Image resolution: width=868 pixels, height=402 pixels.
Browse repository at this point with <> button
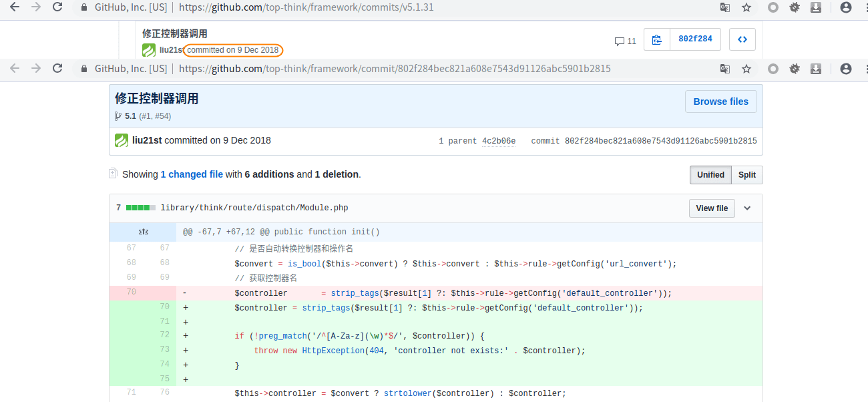742,39
